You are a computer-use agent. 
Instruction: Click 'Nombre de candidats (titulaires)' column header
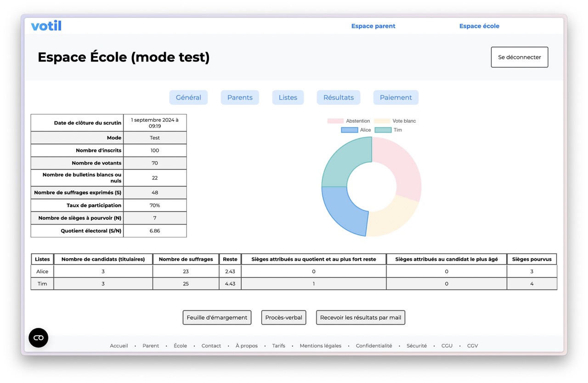[x=103, y=259]
